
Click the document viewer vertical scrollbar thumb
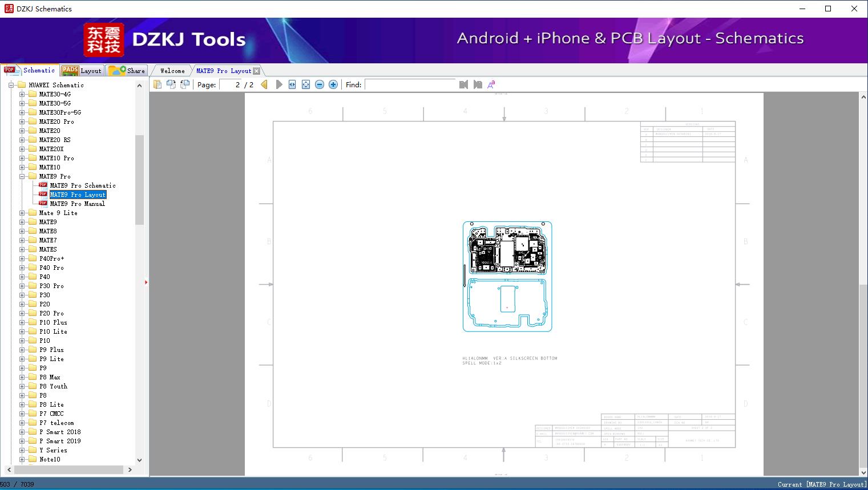coord(863,375)
